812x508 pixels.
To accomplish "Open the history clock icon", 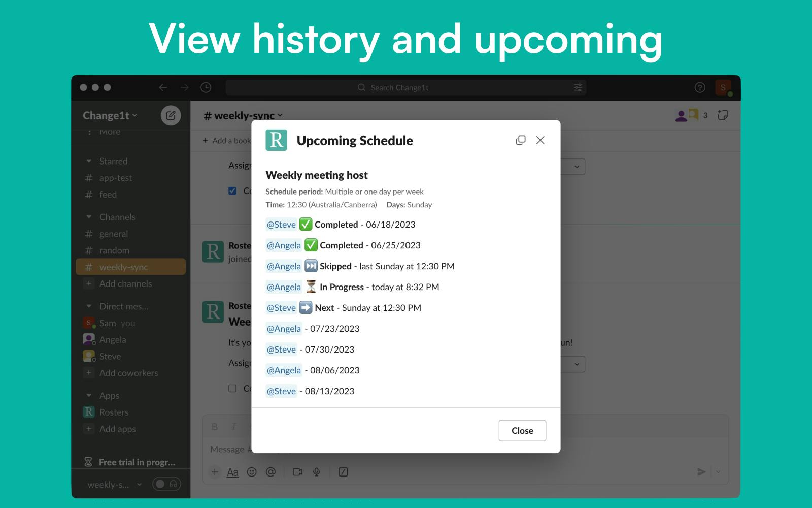I will tap(206, 87).
